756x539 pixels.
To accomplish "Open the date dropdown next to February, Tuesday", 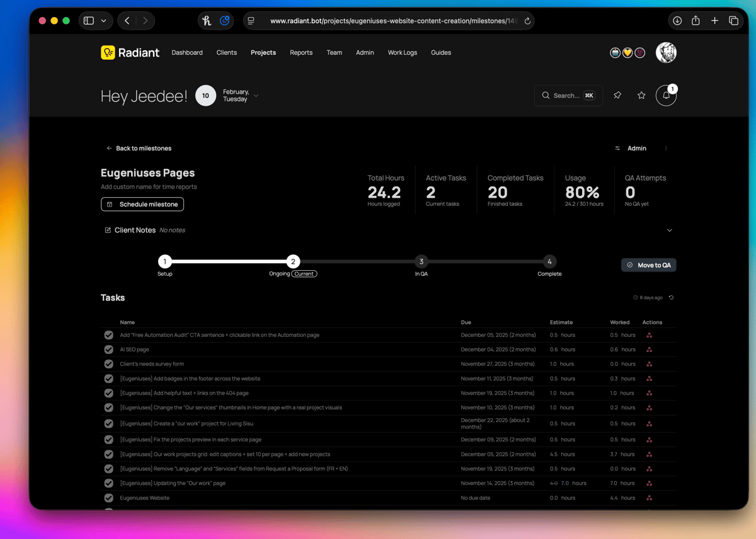I will [256, 96].
